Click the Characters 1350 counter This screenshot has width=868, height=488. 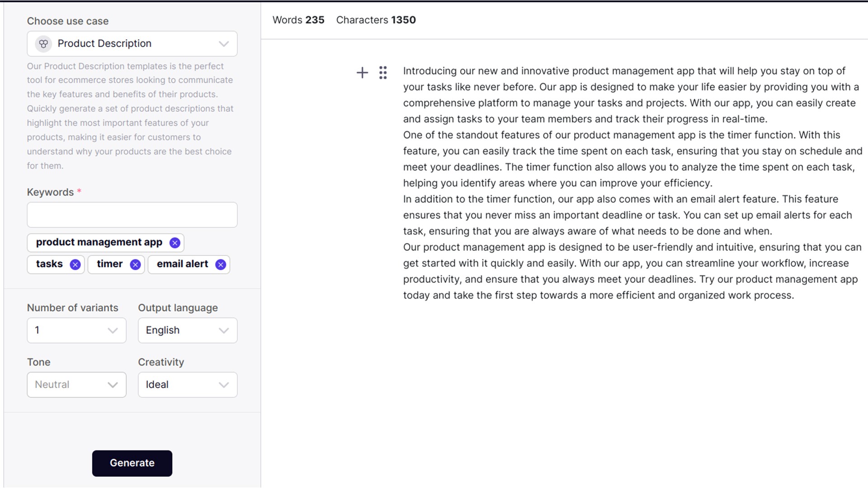376,20
